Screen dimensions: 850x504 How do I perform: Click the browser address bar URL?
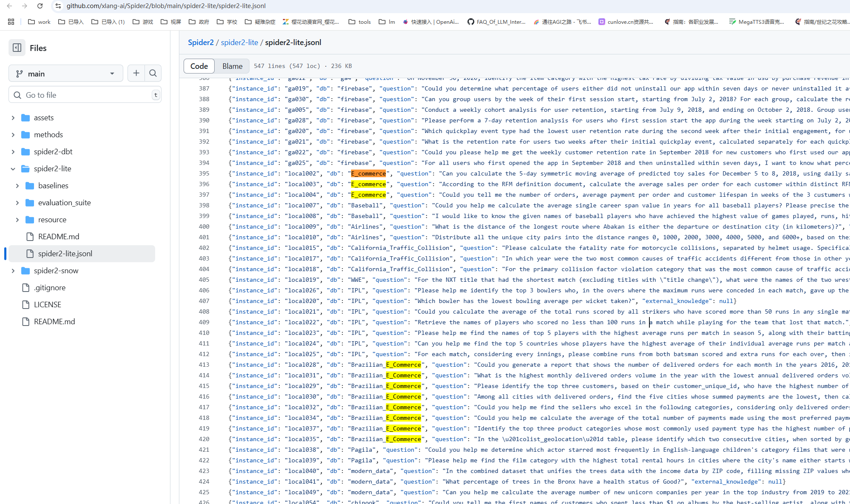coord(166,6)
